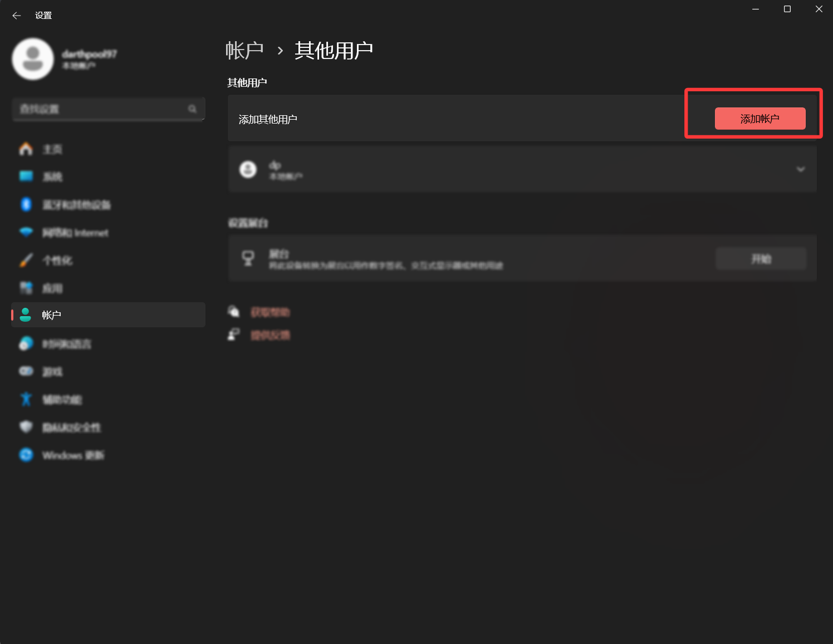
Task: Click the 提供反馈 link
Action: [270, 335]
